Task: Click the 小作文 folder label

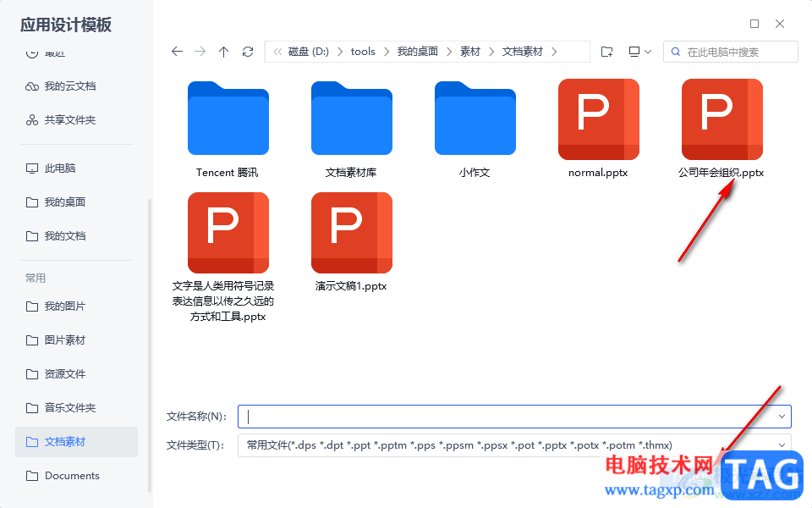Action: (475, 173)
